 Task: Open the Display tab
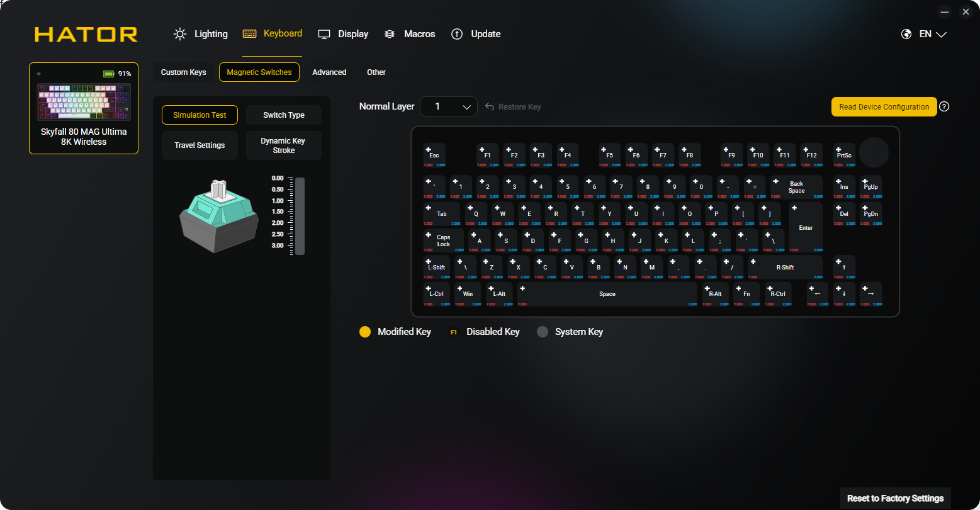(x=343, y=34)
